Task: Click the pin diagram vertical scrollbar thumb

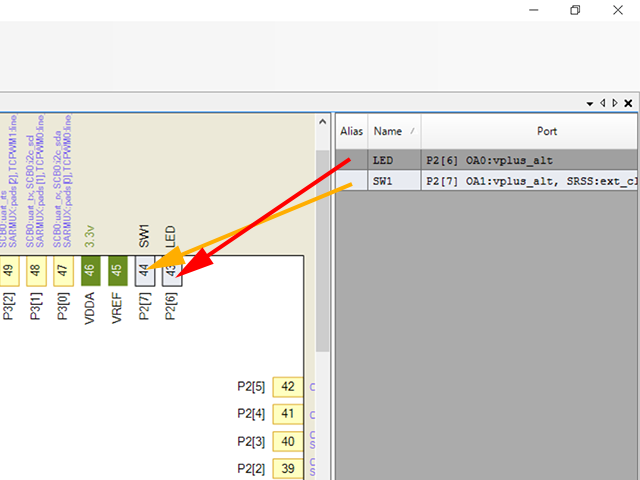Action: [322, 251]
